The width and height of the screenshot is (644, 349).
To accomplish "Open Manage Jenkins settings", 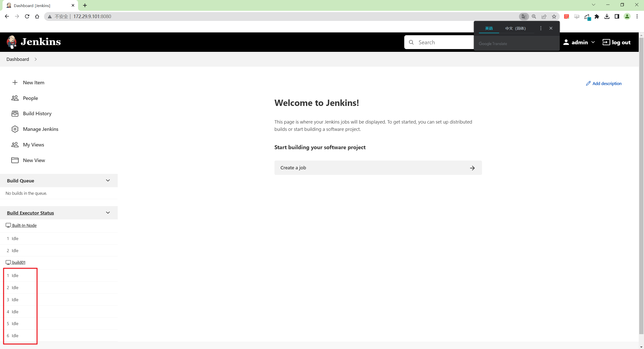I will coord(41,129).
